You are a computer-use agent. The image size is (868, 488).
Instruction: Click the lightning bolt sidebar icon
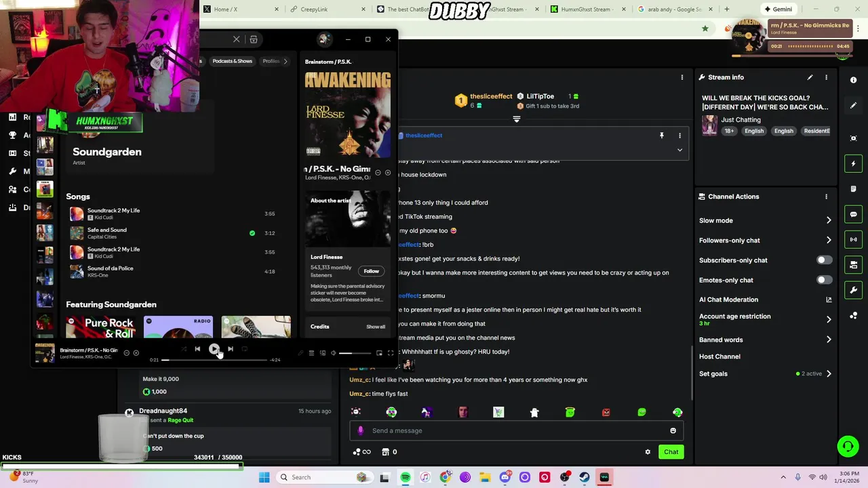click(x=853, y=163)
